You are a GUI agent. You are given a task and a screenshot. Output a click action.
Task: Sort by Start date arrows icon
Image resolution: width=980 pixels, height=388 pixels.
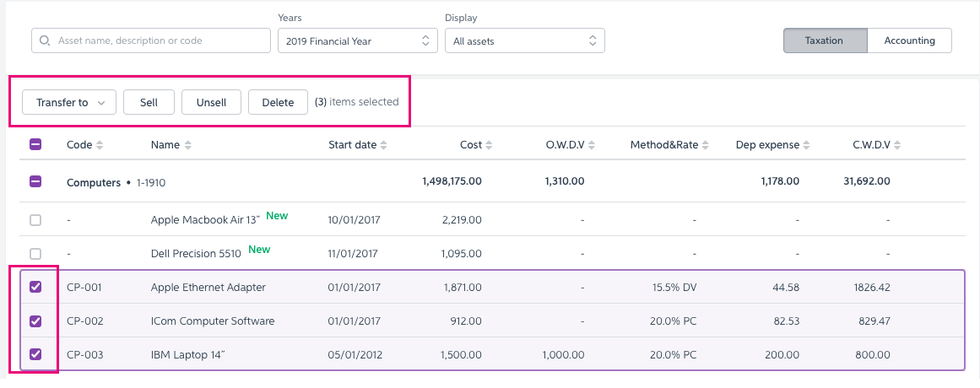384,145
